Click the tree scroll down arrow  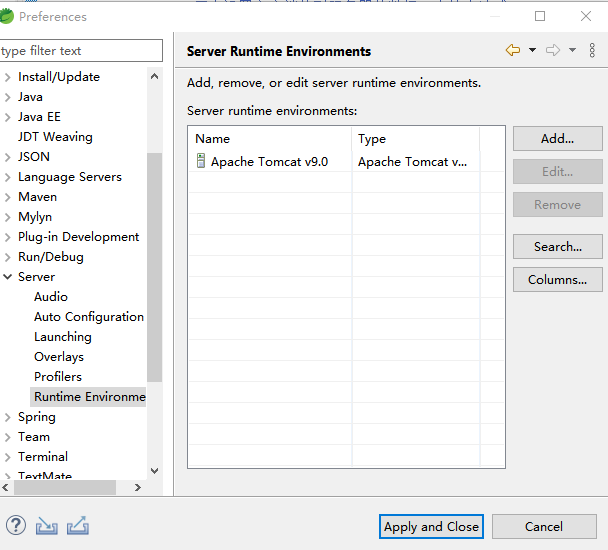[154, 471]
